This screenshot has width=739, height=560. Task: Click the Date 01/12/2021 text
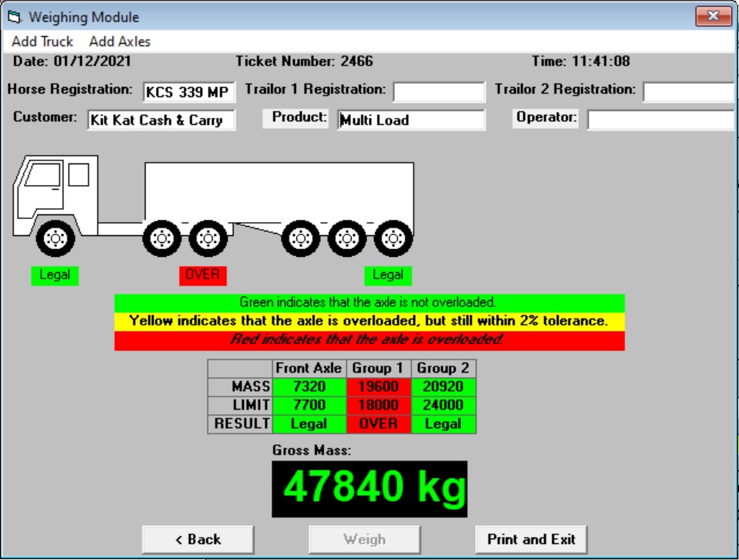pyautogui.click(x=72, y=61)
